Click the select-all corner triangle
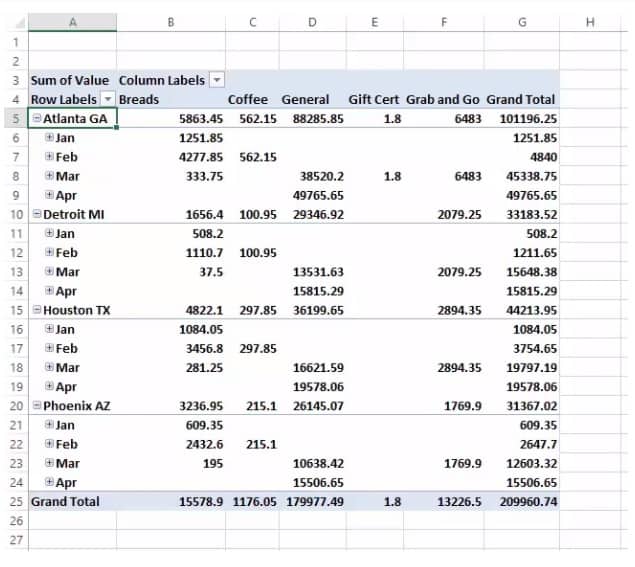This screenshot has height=567, width=635. tap(19, 23)
